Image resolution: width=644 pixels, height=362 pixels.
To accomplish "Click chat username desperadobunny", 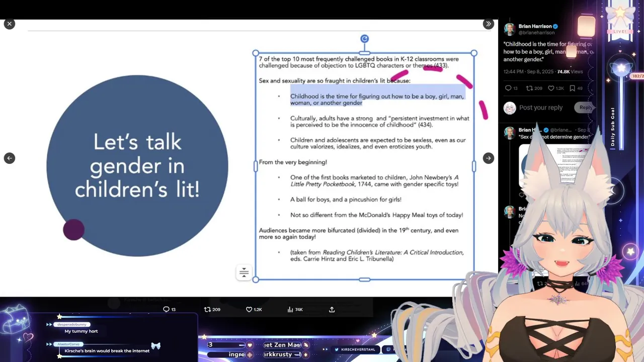I will (x=72, y=324).
